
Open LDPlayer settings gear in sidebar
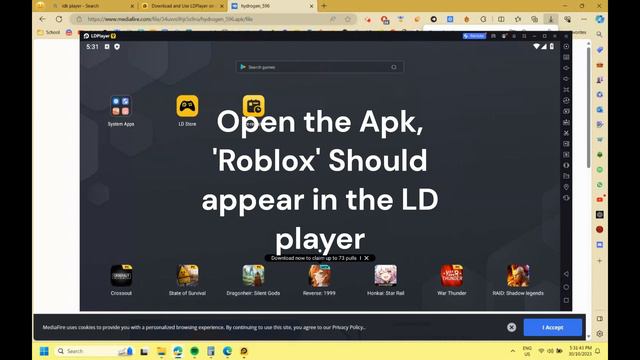tap(566, 47)
